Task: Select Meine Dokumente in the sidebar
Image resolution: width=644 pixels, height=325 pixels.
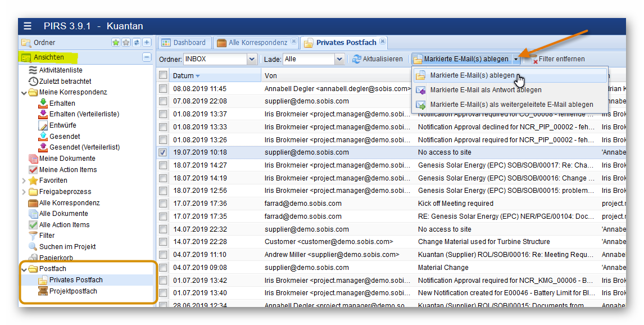Action: tap(65, 159)
